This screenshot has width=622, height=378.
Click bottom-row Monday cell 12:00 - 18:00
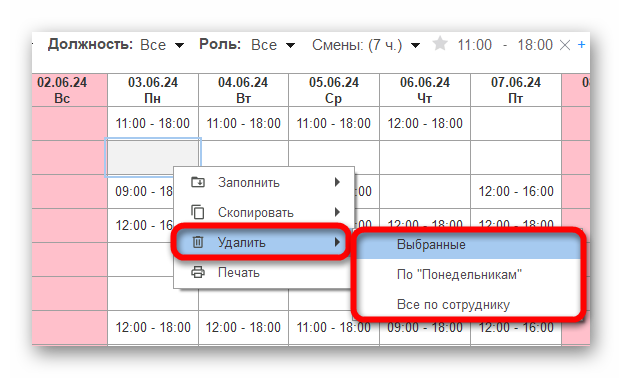tap(153, 328)
